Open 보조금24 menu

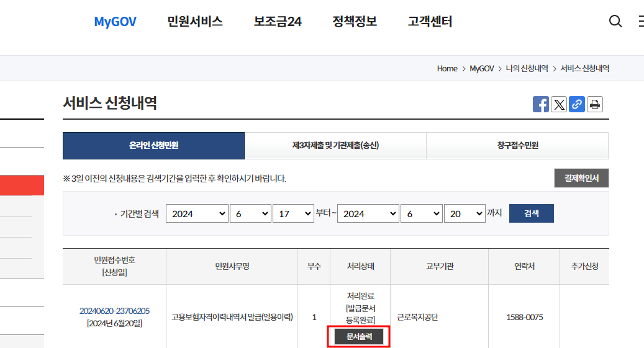tap(277, 21)
